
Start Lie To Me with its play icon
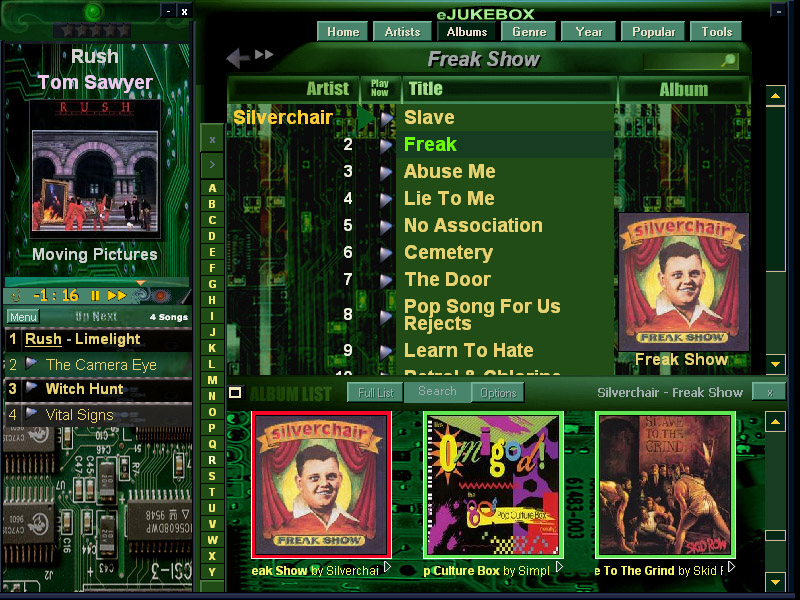click(x=386, y=199)
